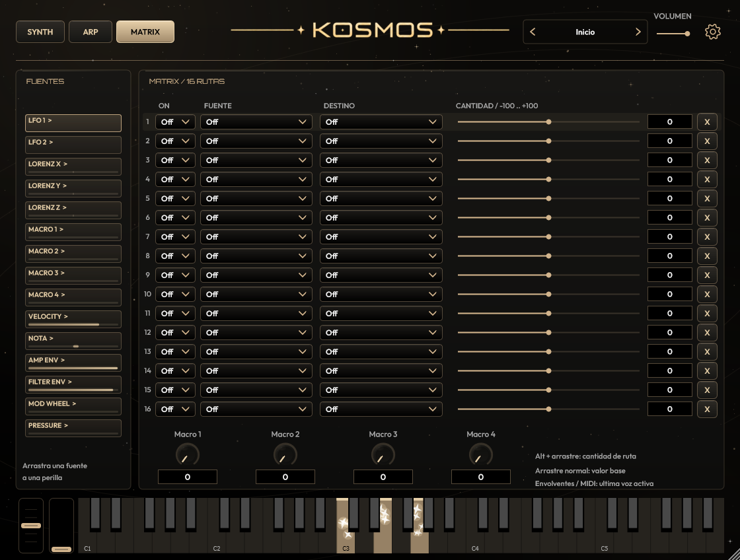Clear route 10 with its X button
740x560 pixels.
(707, 294)
